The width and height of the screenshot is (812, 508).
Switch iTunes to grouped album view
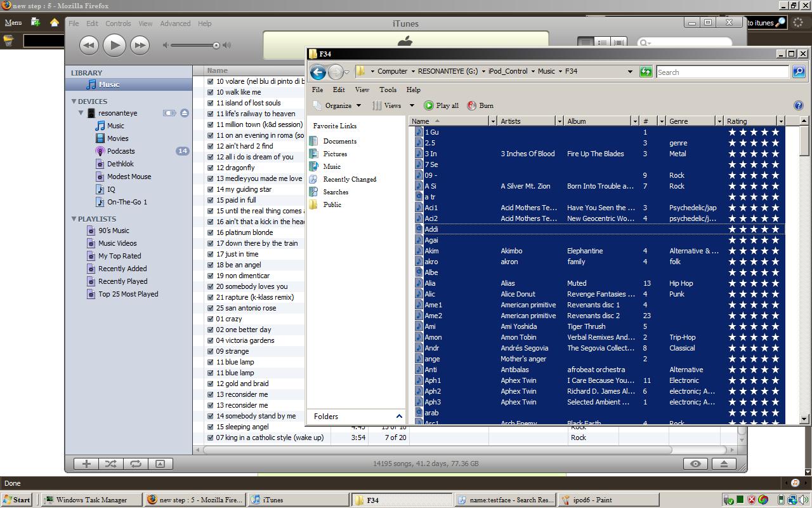[x=602, y=43]
